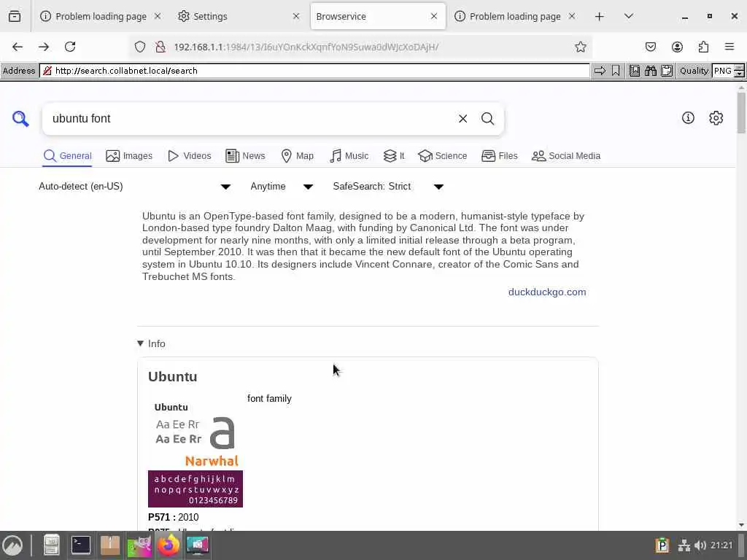This screenshot has height=560, width=747.
Task: Open the Auto-detect (en-US) language dropdown
Action: click(135, 186)
